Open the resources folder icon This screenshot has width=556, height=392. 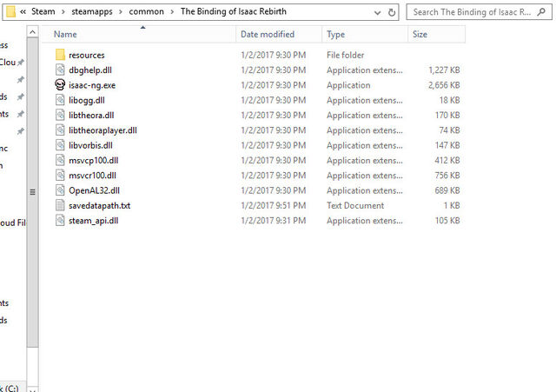60,55
